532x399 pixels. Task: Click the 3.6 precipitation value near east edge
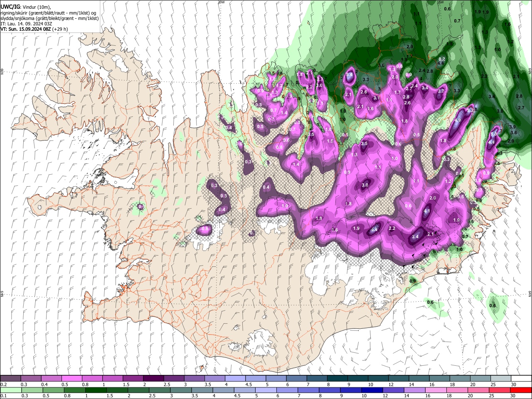point(514,133)
